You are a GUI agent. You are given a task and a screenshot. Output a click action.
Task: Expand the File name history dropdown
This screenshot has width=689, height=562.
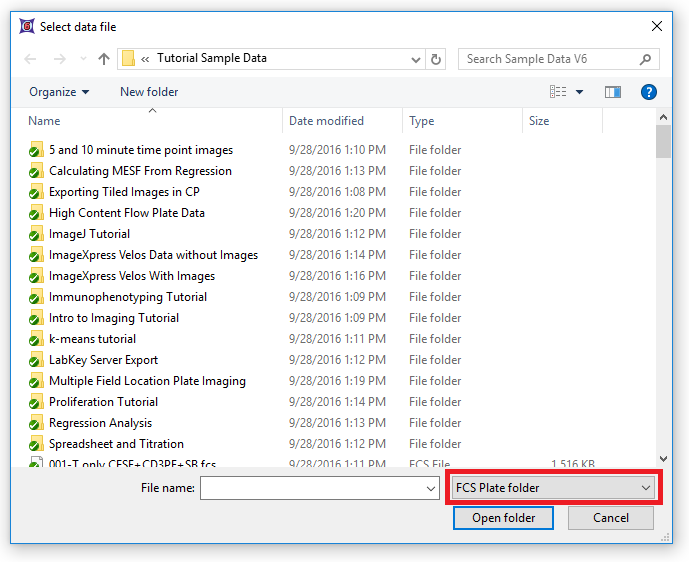click(430, 488)
